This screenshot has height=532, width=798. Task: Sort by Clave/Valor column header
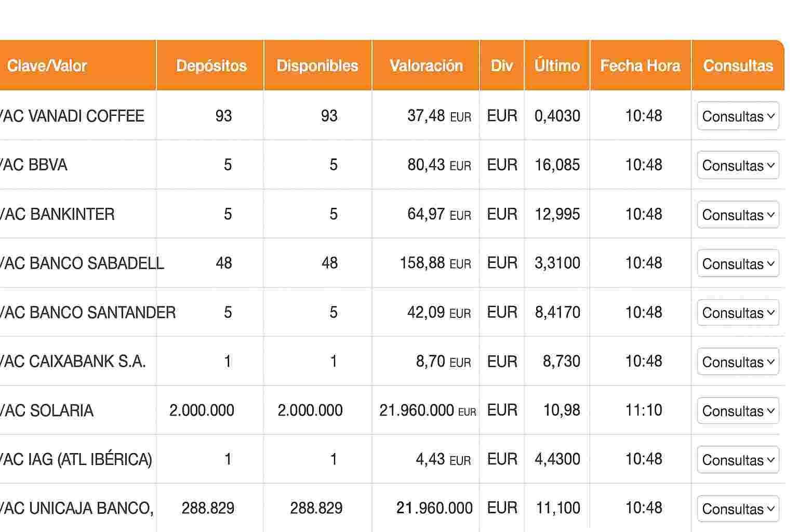pos(47,66)
